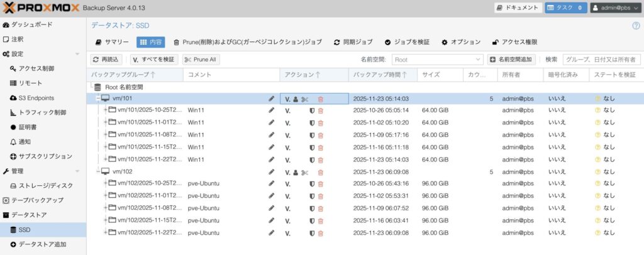Edit comment pencil icon for vm/102/2025-10-25 snapshot
Image resolution: width=644 pixels, height=255 pixels.
(x=271, y=184)
